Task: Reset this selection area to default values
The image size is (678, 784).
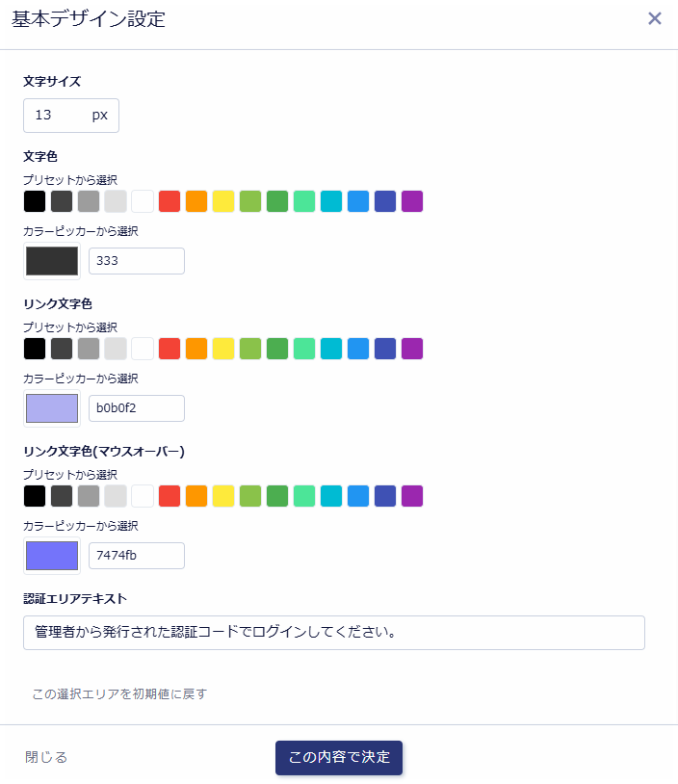Action: coord(119,693)
